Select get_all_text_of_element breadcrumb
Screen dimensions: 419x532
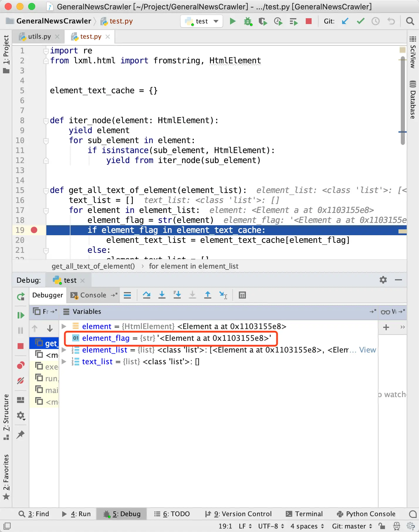[93, 266]
